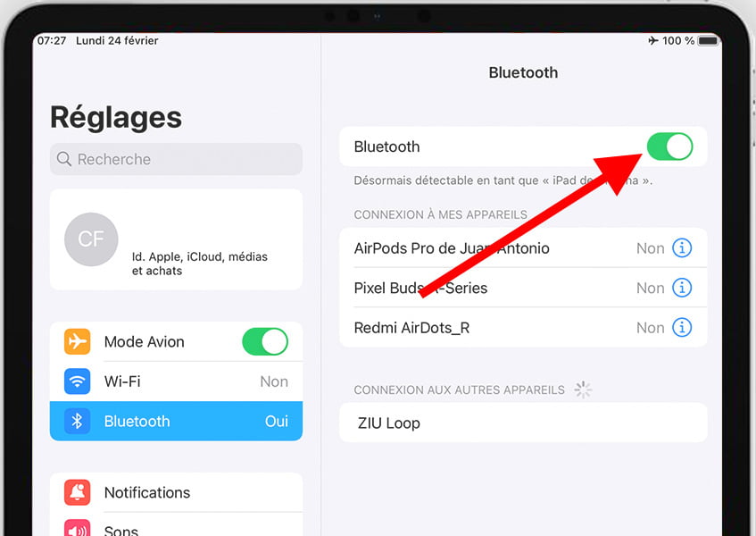The image size is (756, 536).
Task: Click the CF profile avatar
Action: click(x=91, y=239)
